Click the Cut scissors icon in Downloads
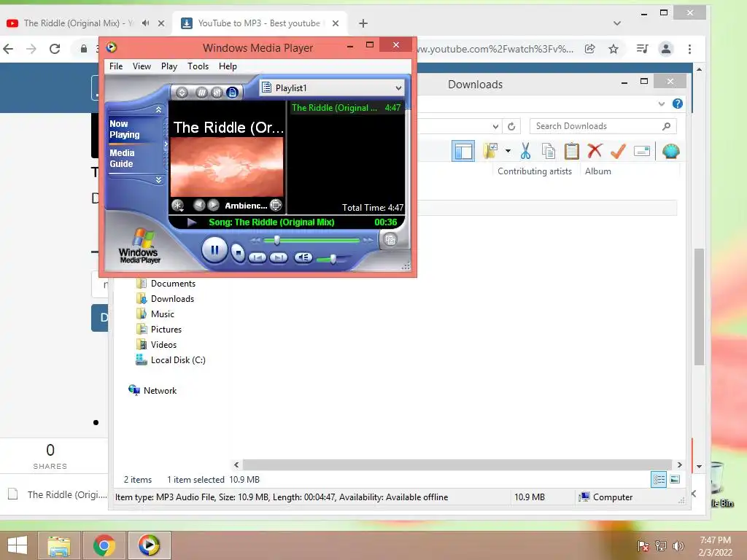This screenshot has height=560, width=747. pos(525,151)
